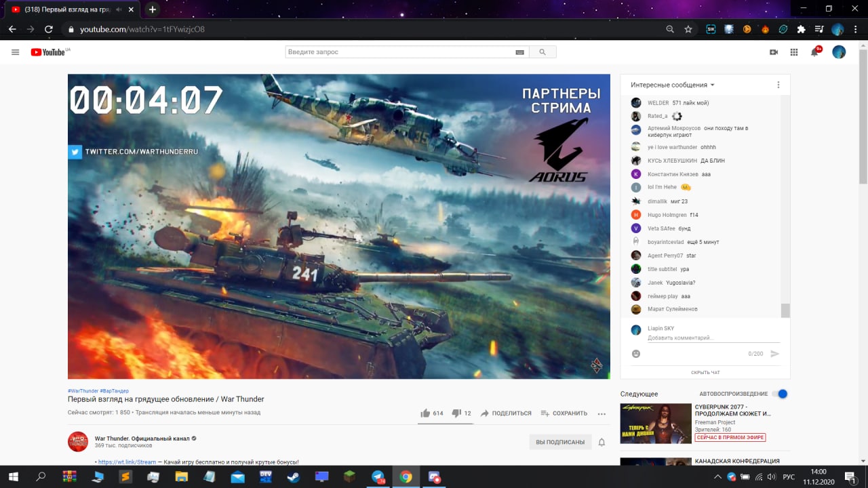The image size is (868, 488).
Task: Send the chat message arrow
Action: click(775, 354)
